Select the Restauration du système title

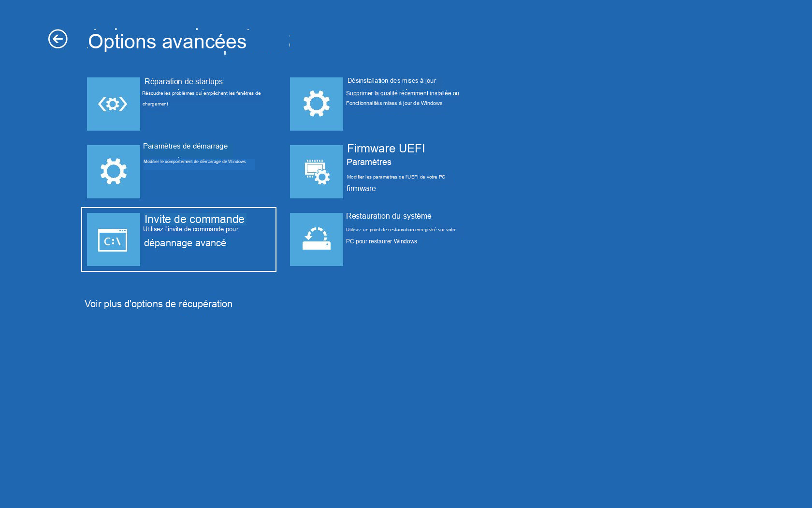point(389,216)
